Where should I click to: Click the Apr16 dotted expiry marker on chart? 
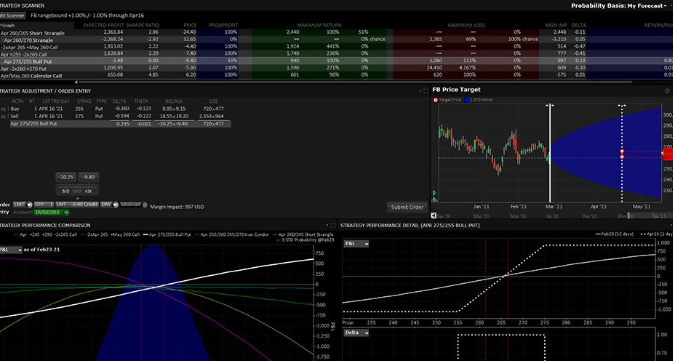(622, 152)
